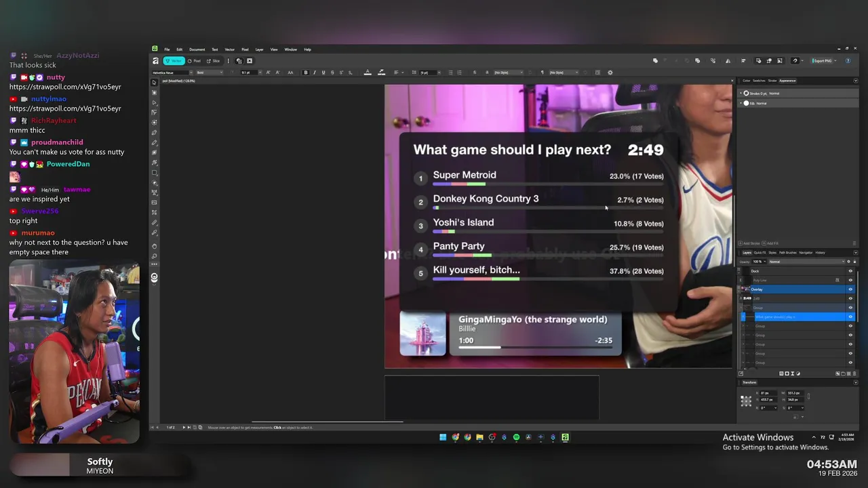Select the Move tool in tools panel
The height and width of the screenshot is (488, 868).
tap(154, 82)
